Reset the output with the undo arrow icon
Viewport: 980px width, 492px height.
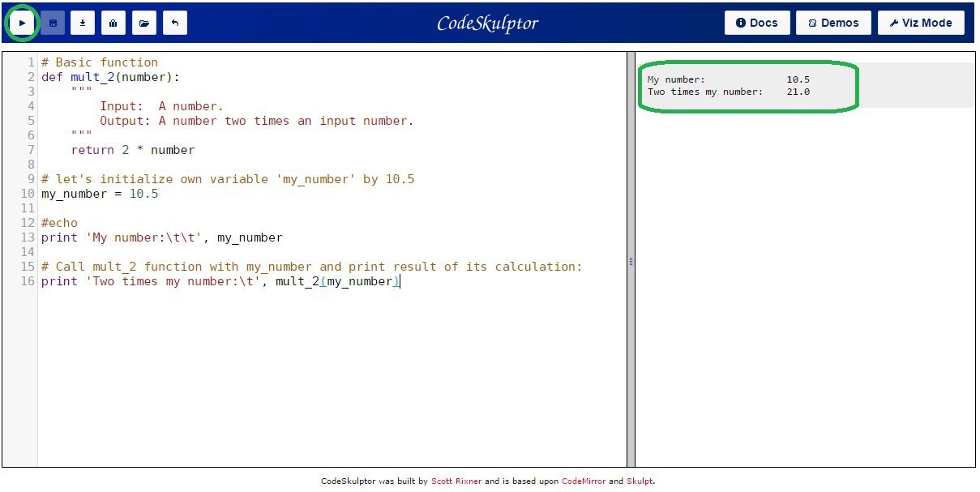[175, 23]
